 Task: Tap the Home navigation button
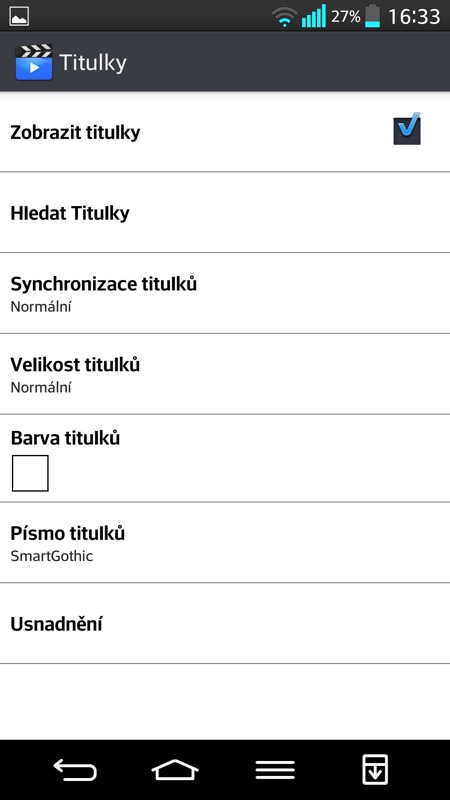click(x=175, y=769)
